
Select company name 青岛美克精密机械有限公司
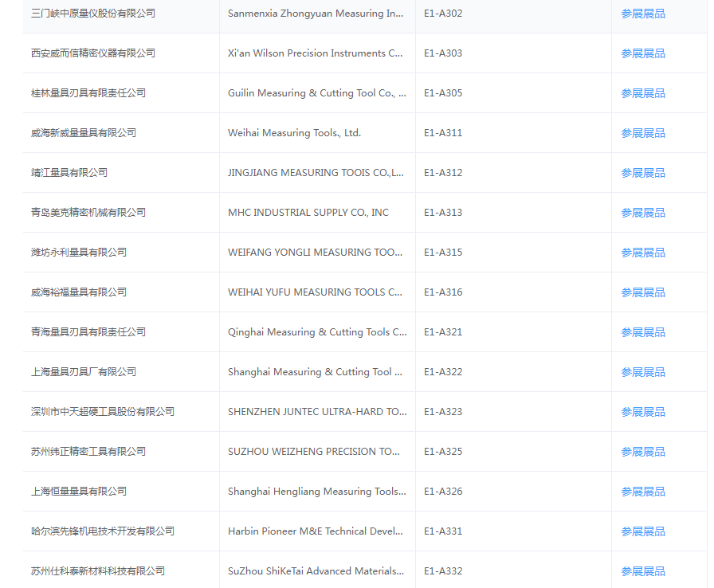coord(88,213)
